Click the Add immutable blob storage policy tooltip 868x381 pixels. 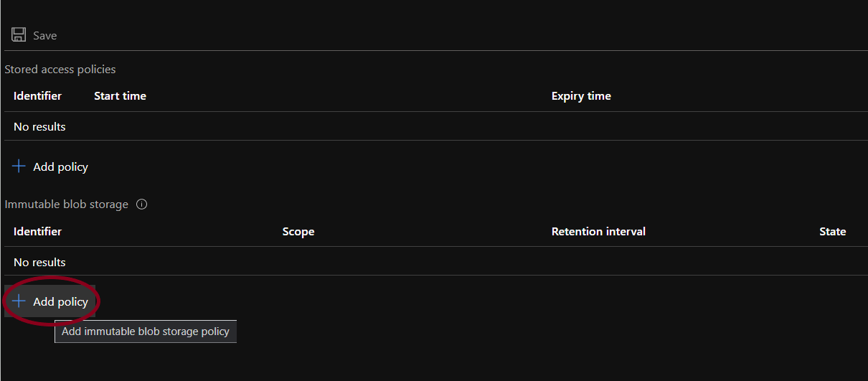point(146,331)
